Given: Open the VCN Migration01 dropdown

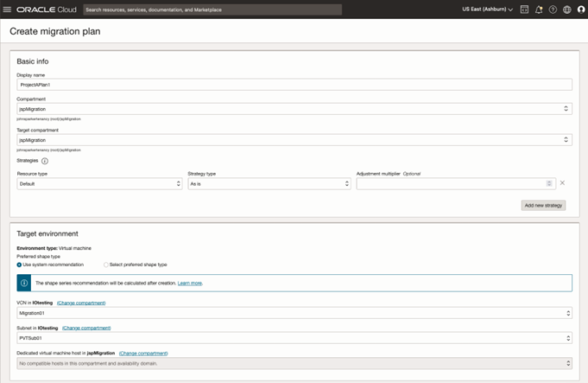Looking at the screenshot, I should [x=294, y=313].
